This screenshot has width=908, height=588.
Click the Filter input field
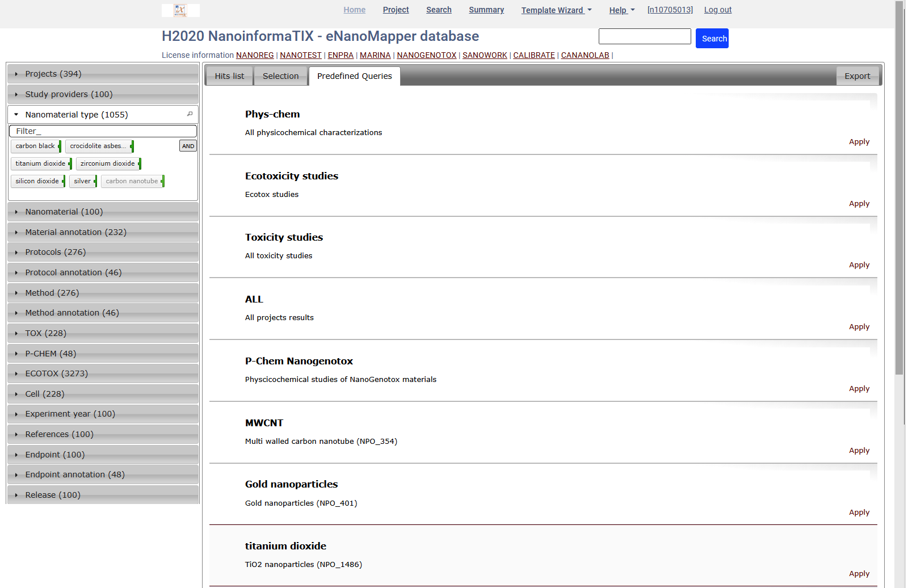(x=103, y=131)
